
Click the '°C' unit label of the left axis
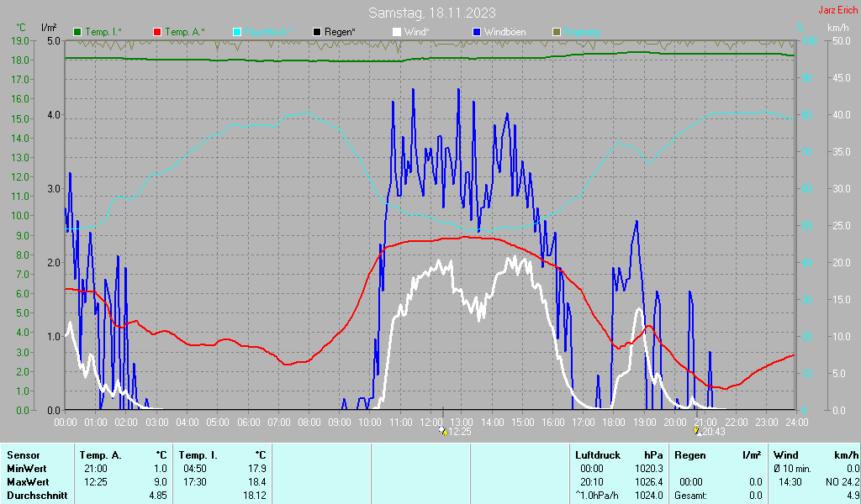pos(21,28)
